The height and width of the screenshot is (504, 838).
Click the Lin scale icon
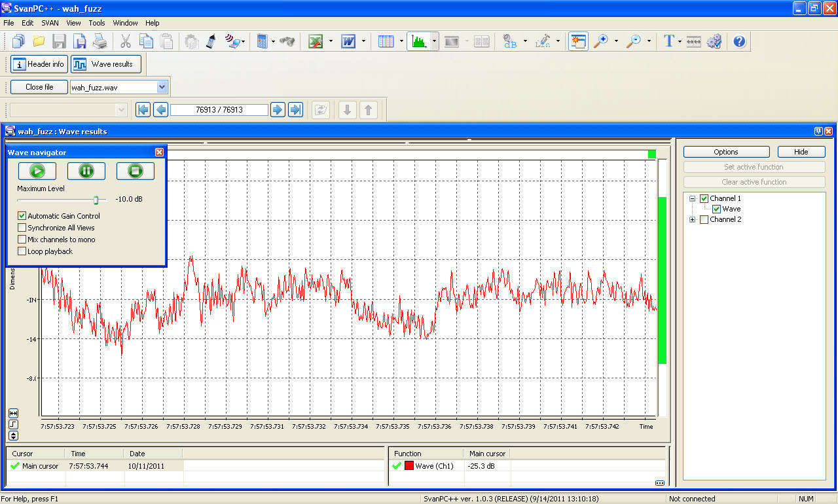[543, 41]
